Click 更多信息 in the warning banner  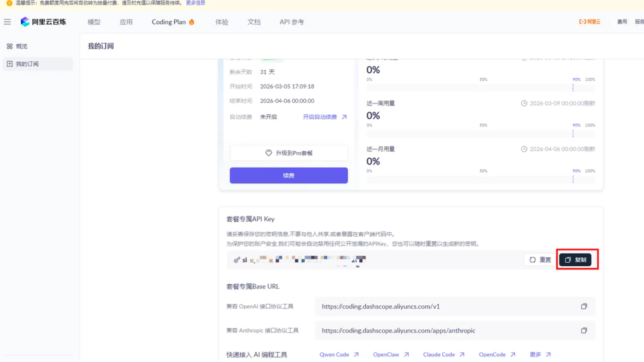coord(195,3)
